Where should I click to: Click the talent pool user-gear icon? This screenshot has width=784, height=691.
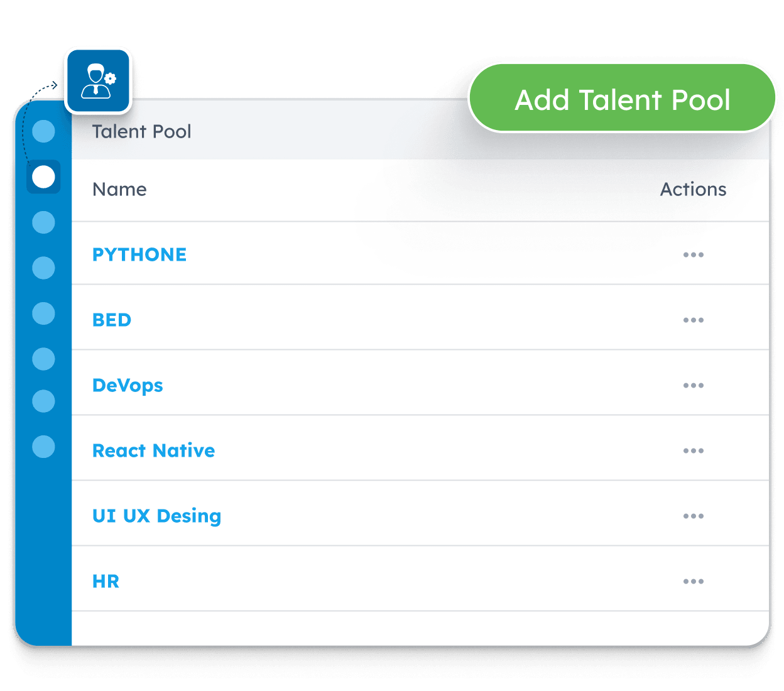click(99, 81)
